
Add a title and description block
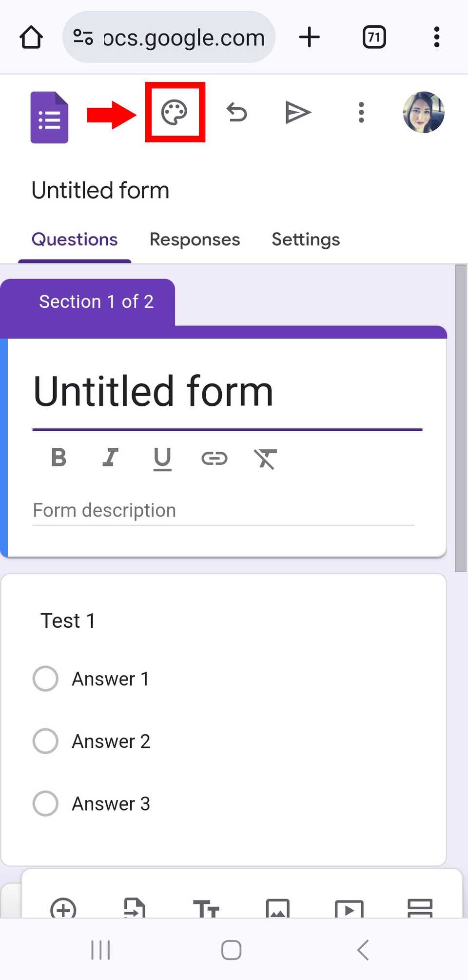(x=207, y=908)
